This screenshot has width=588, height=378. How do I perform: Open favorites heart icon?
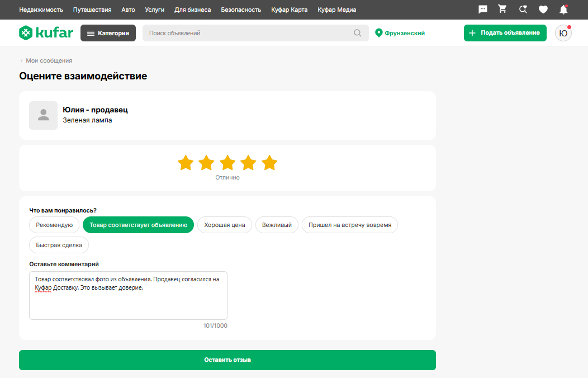tap(543, 10)
